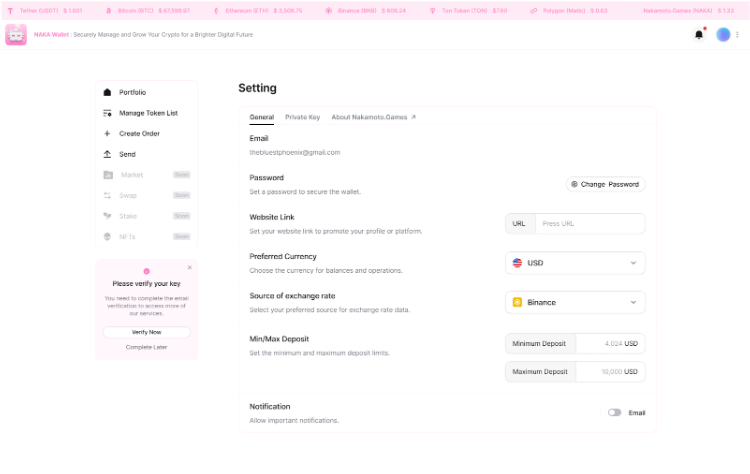Click the notification bell icon
The image size is (750, 474).
coord(698,34)
